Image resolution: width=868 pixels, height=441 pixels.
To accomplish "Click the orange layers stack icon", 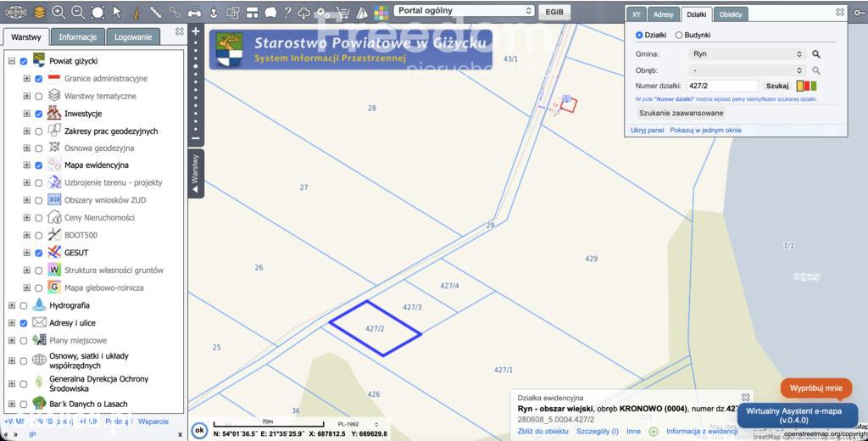I will point(39,12).
